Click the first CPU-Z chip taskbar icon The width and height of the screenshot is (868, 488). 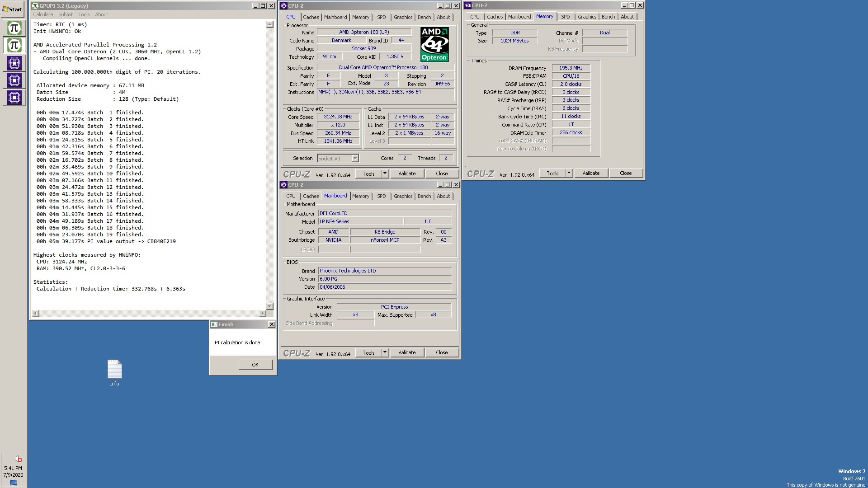14,63
